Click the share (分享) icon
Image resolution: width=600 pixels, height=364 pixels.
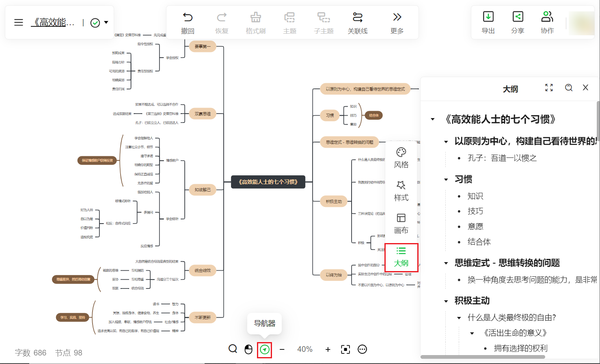(518, 17)
